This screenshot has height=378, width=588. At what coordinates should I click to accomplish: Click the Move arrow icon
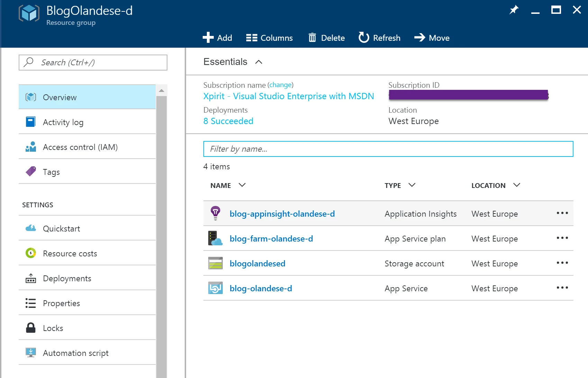click(420, 37)
